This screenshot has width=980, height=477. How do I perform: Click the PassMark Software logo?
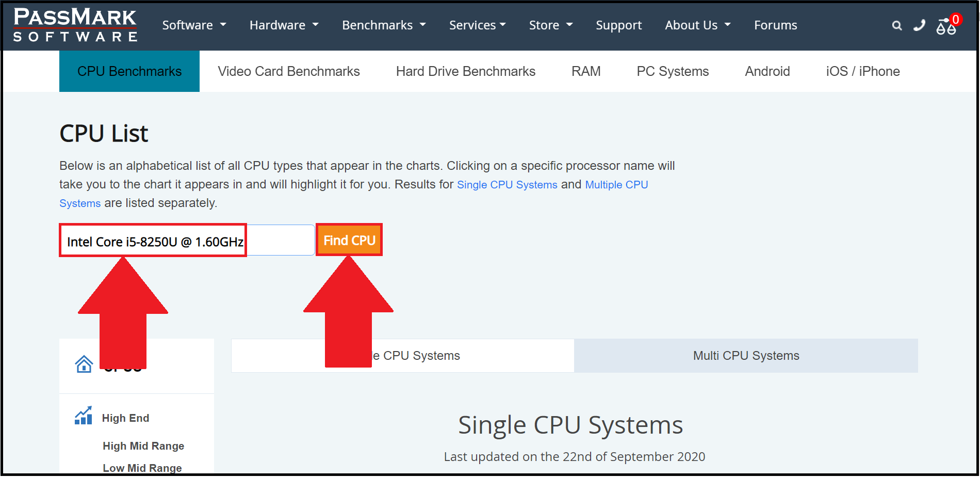click(x=75, y=25)
